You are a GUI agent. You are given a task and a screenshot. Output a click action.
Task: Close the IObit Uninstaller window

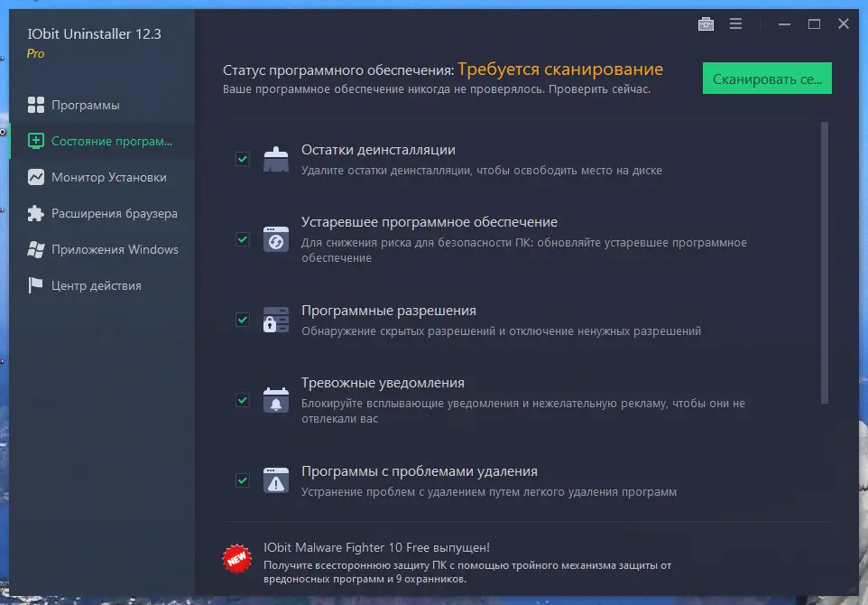(843, 23)
